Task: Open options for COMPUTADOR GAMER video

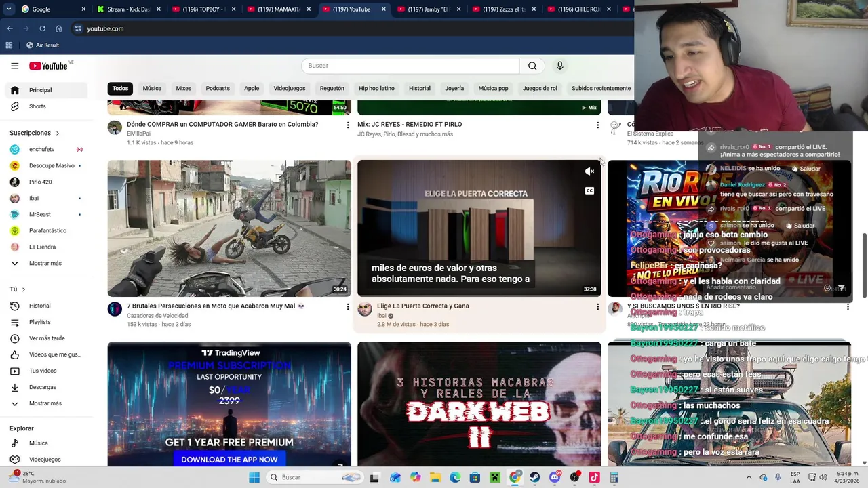Action: point(348,125)
